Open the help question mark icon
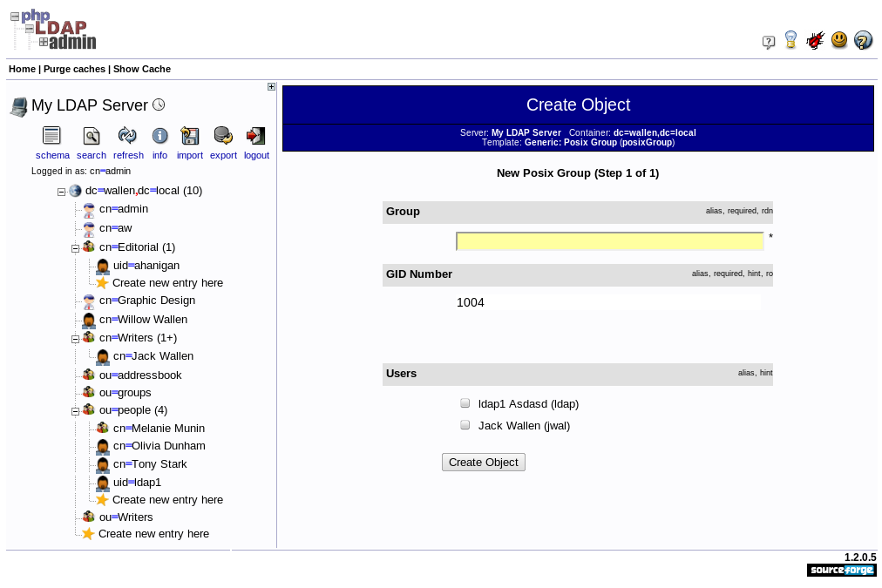The width and height of the screenshot is (882, 588). [863, 40]
